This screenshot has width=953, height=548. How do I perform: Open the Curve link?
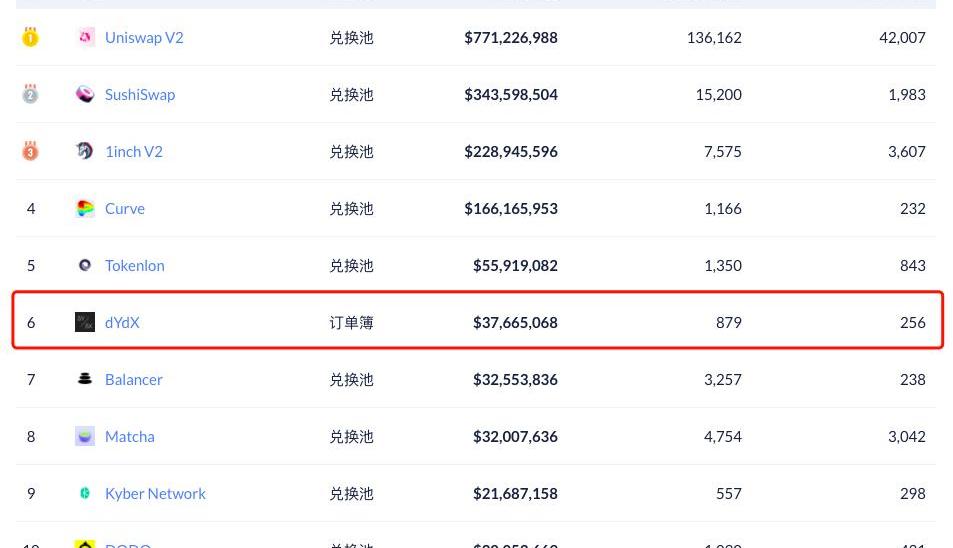125,208
